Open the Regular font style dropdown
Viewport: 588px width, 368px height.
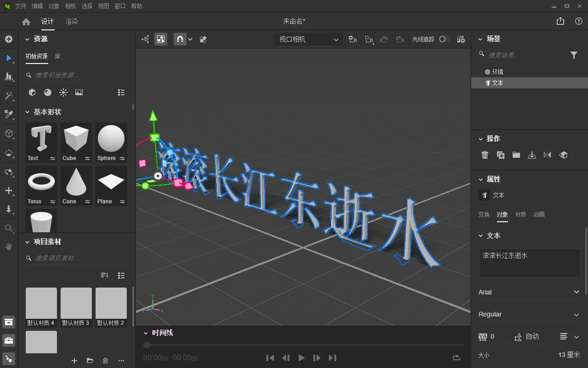(529, 314)
